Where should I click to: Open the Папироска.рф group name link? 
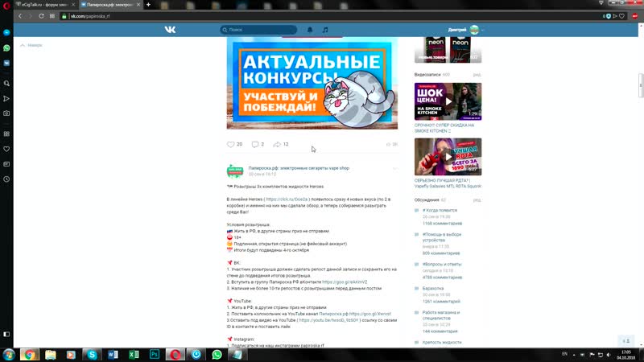[299, 168]
